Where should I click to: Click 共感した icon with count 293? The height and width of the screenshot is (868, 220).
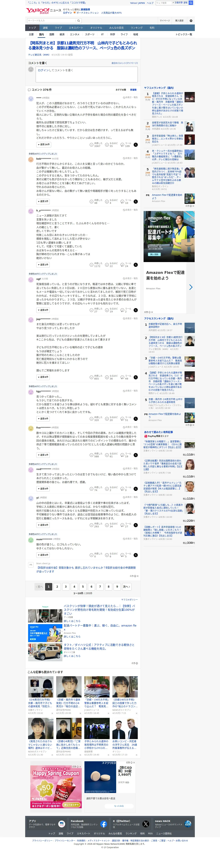(91, 525)
